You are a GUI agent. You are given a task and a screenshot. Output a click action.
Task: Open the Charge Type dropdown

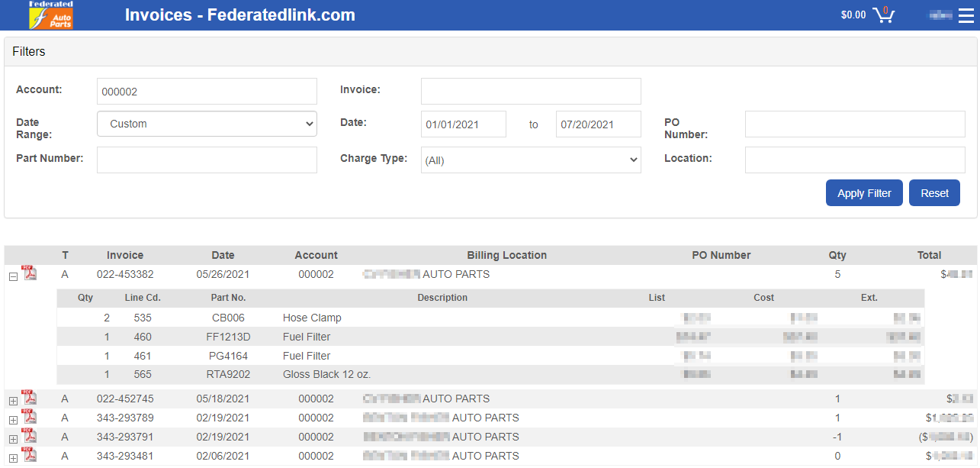(x=531, y=160)
